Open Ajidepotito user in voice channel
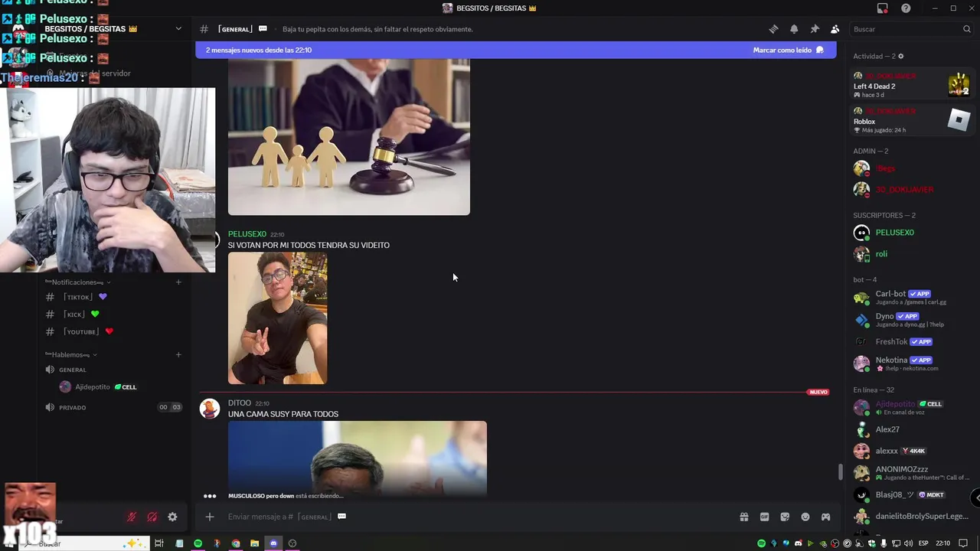This screenshot has width=980, height=551. tap(97, 387)
